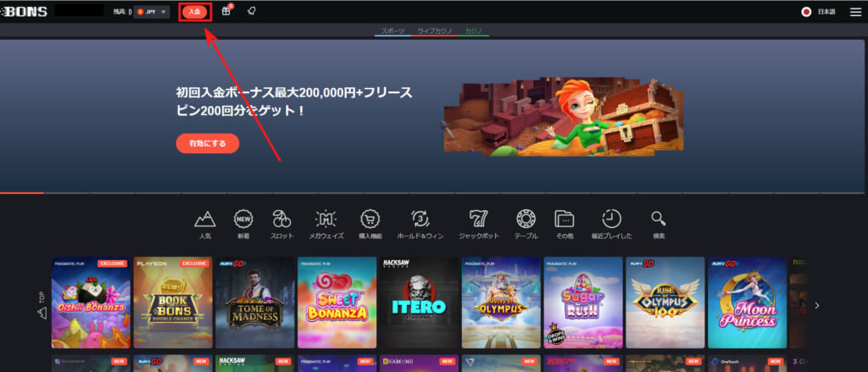Open the gift box bonuses icon

[226, 12]
